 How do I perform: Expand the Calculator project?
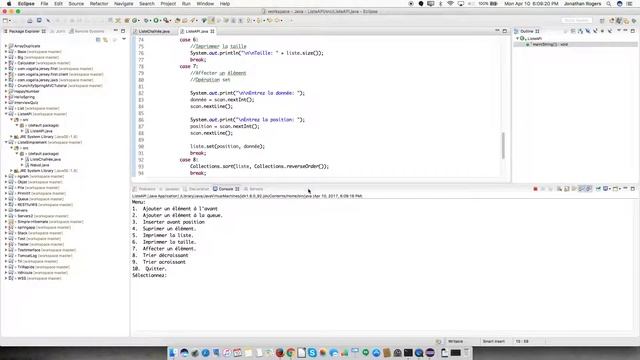tap(6, 63)
